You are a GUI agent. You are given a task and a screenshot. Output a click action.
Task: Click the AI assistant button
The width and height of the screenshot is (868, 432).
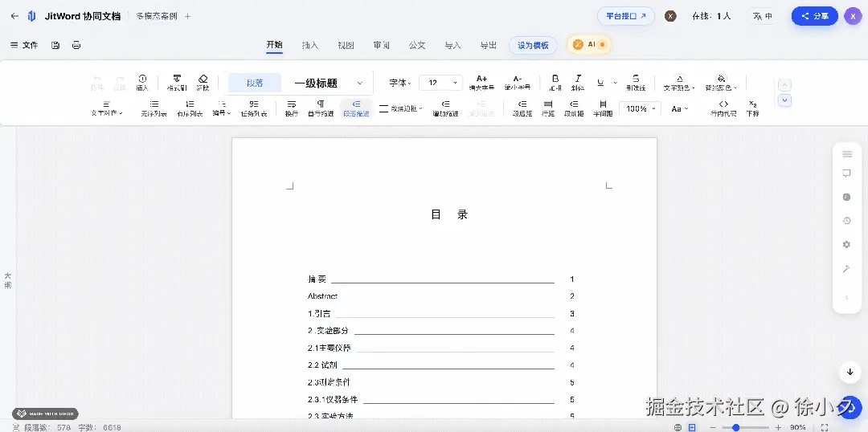[589, 45]
